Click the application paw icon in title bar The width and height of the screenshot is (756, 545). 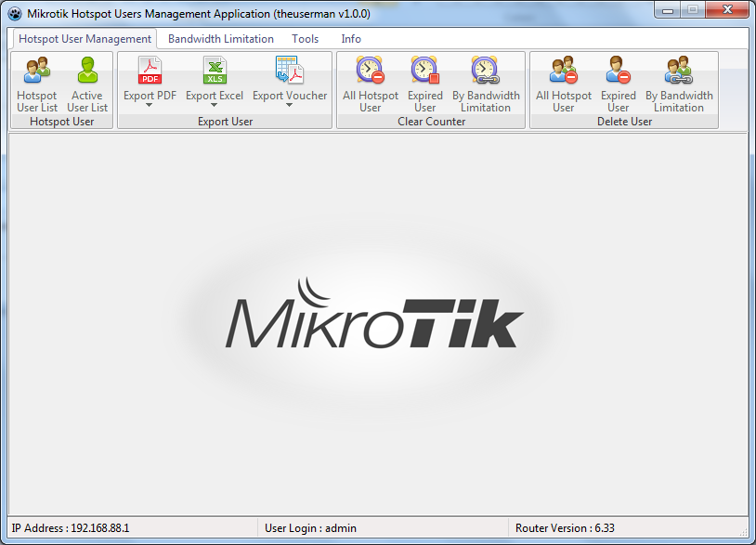pyautogui.click(x=15, y=14)
